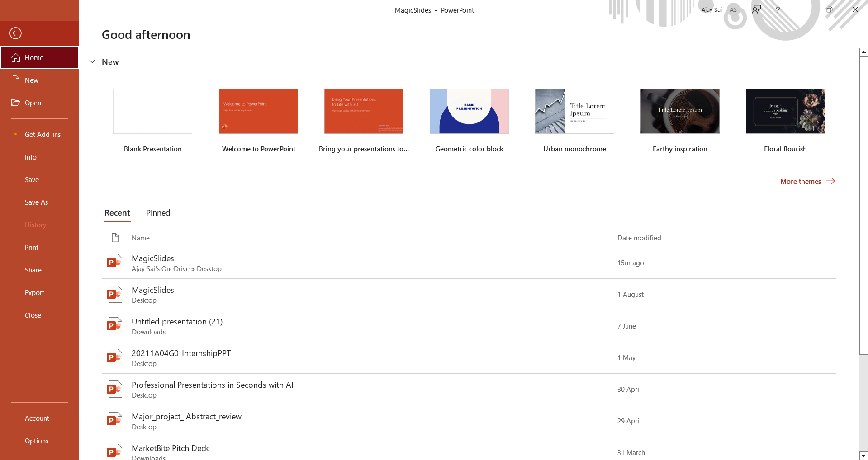Click the Open folder icon
868x460 pixels.
coord(16,103)
